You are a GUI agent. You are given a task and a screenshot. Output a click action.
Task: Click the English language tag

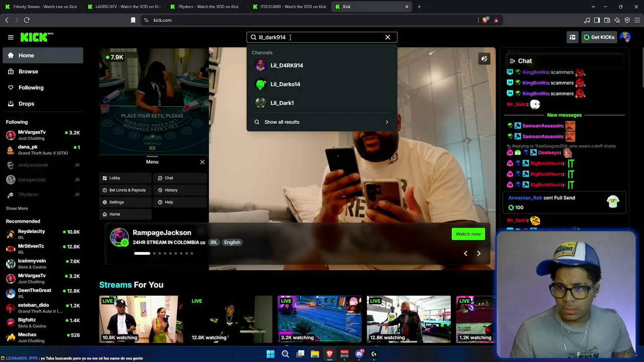(232, 242)
